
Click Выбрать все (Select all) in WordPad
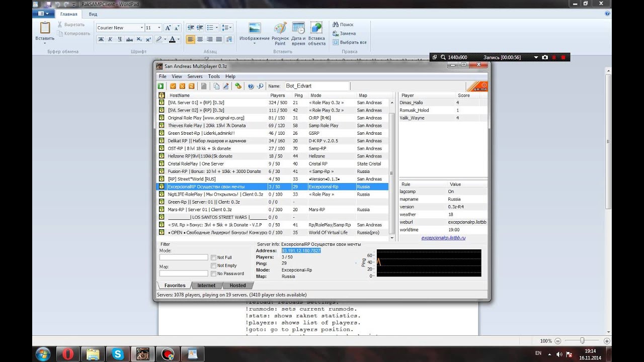click(x=349, y=42)
